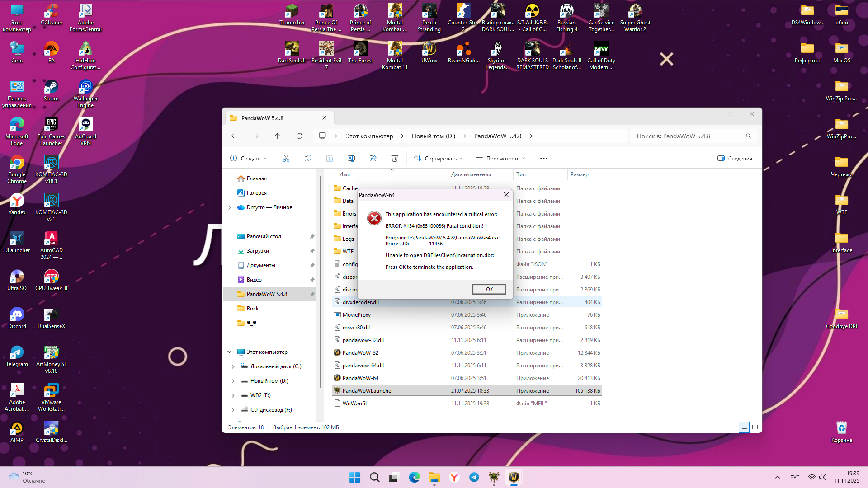Switch to details list view mode
868x488 pixels.
pos(744,427)
